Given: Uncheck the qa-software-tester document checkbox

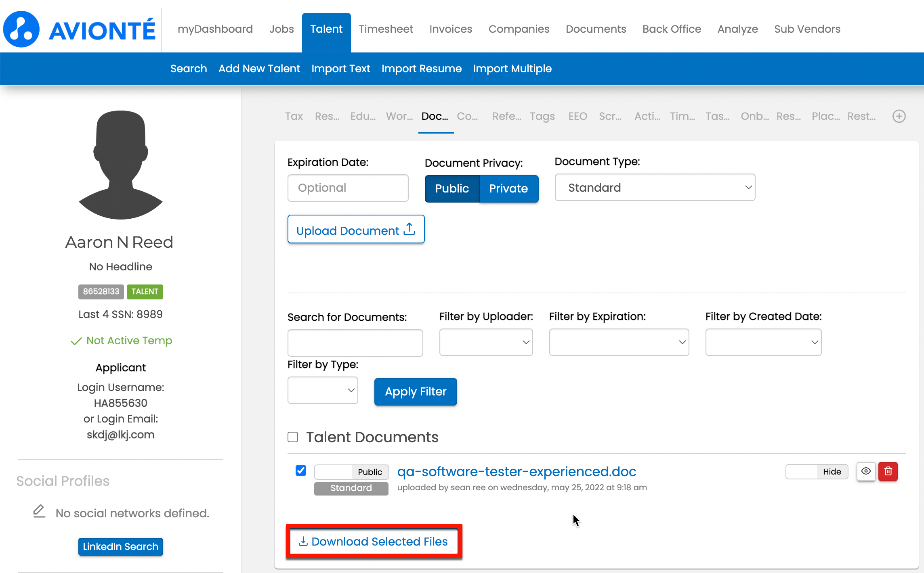Looking at the screenshot, I should tap(301, 471).
